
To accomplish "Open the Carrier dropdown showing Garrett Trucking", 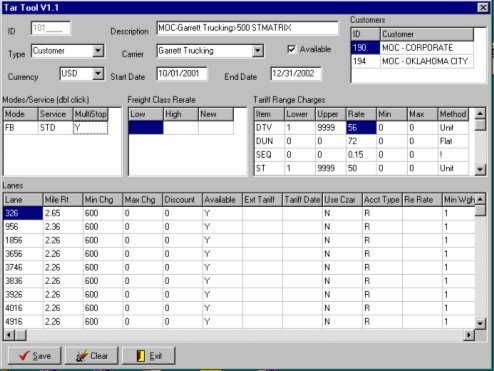I will (x=257, y=51).
